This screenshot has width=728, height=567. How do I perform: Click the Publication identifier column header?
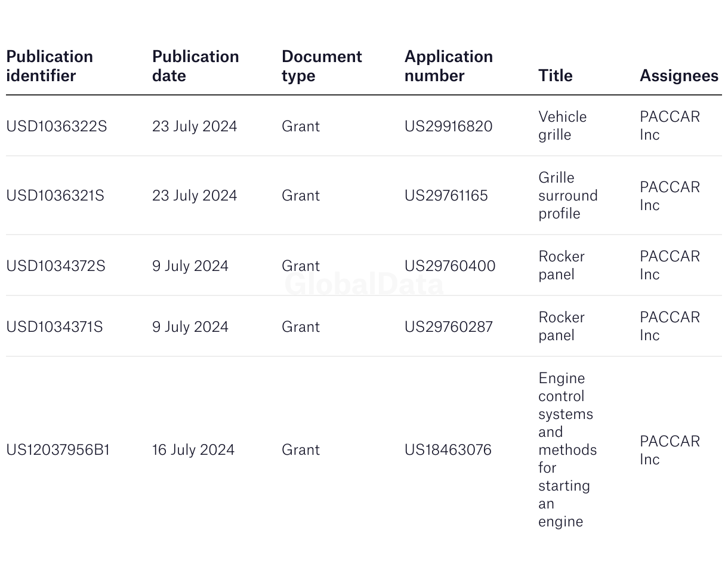click(x=50, y=66)
